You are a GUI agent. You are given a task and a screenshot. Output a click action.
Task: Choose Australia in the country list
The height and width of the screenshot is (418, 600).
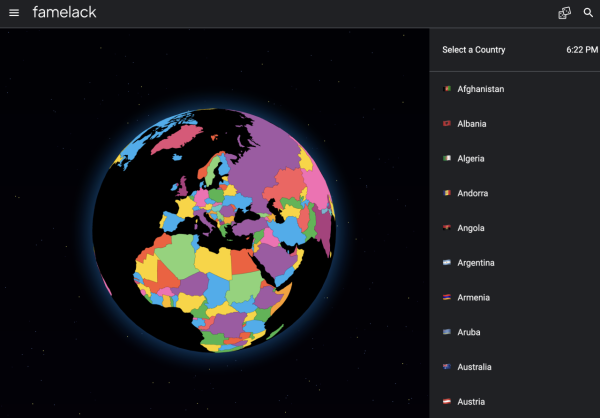point(474,367)
